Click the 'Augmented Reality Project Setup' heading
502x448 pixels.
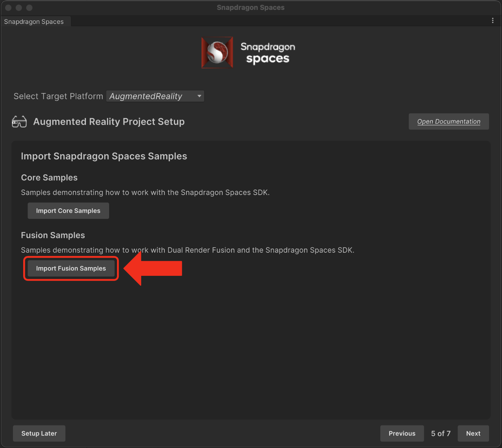coord(109,122)
